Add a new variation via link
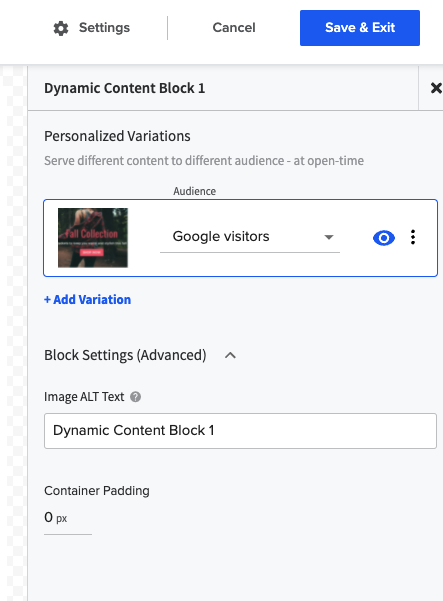 87,300
